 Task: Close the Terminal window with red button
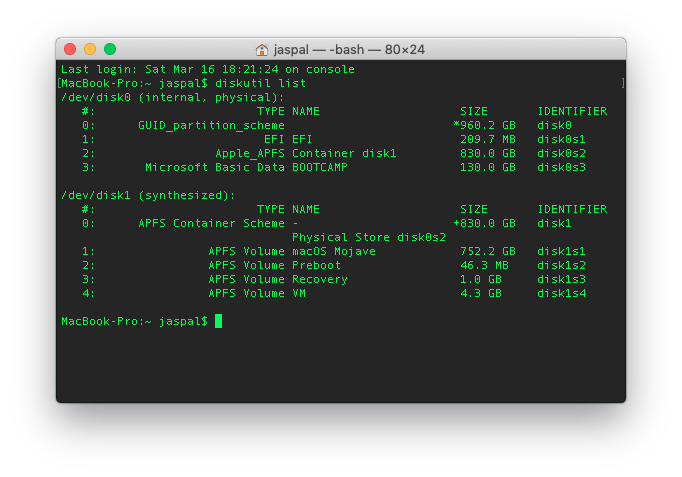pyautogui.click(x=70, y=49)
